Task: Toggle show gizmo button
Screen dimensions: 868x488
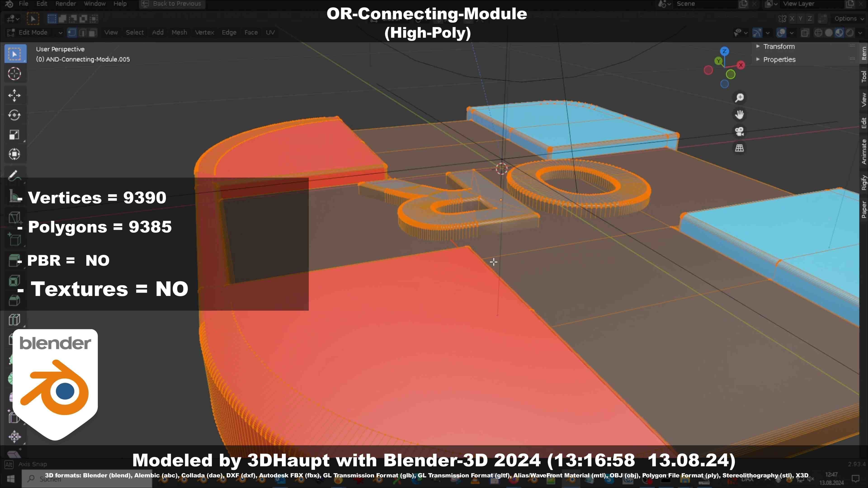Action: tap(757, 33)
